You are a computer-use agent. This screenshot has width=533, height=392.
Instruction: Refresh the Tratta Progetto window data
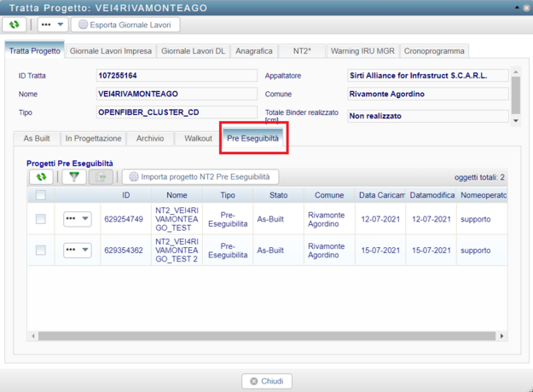[x=14, y=25]
